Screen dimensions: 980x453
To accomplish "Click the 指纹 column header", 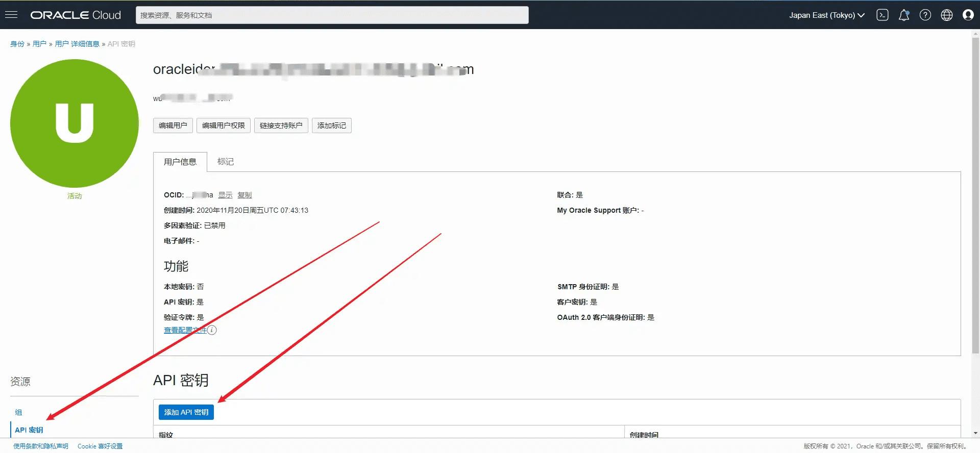I will point(166,435).
